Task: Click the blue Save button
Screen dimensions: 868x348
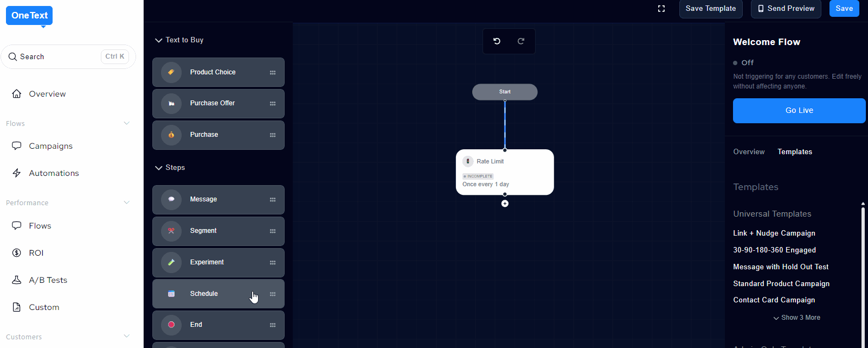Action: (x=844, y=9)
